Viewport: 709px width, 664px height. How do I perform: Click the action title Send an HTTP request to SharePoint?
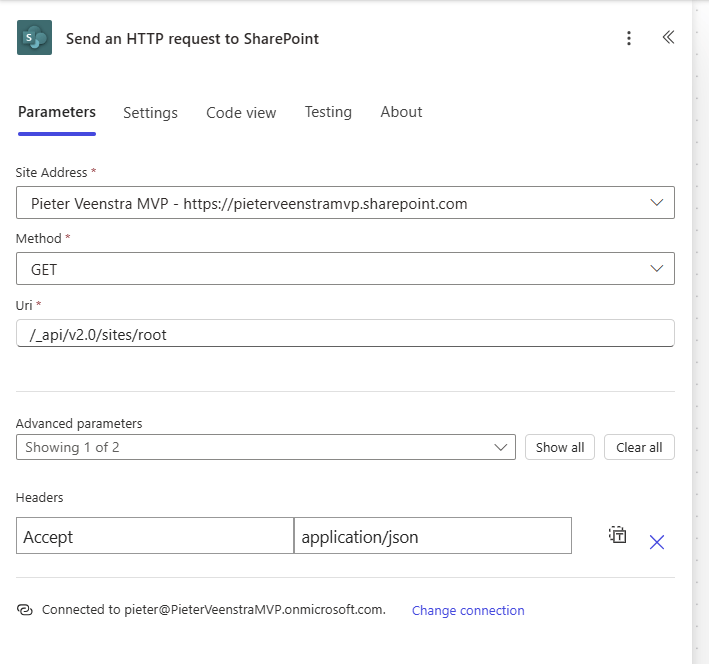[x=192, y=39]
